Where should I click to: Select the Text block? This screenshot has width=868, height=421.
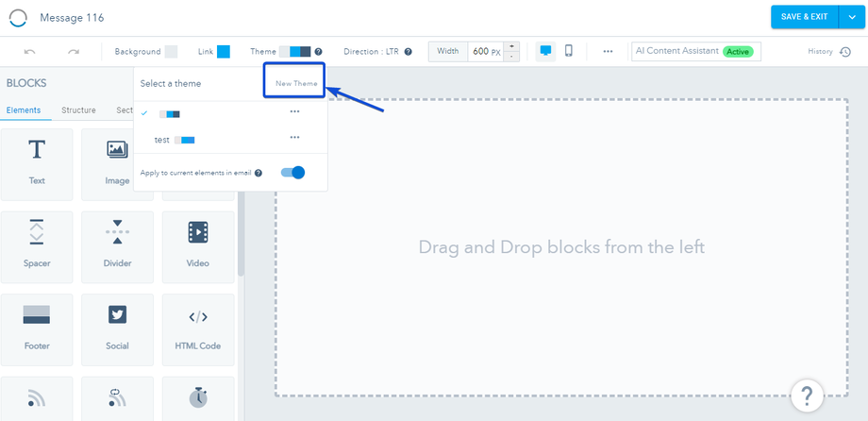[x=37, y=164]
